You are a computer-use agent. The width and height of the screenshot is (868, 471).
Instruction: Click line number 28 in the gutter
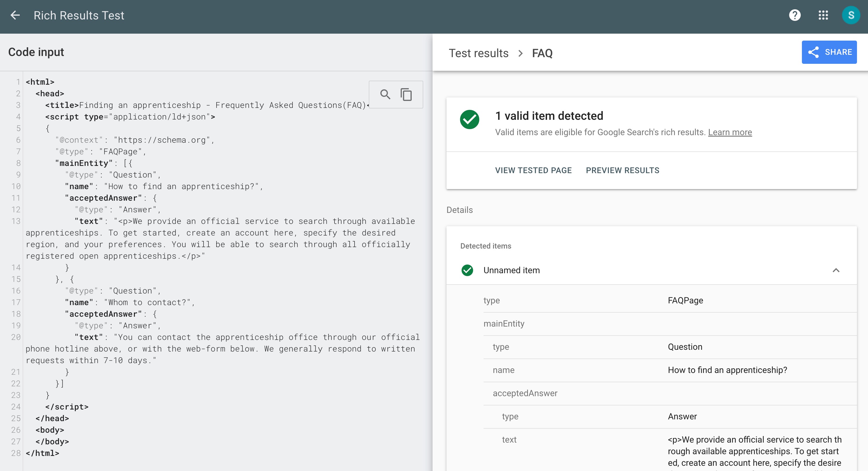click(x=16, y=453)
